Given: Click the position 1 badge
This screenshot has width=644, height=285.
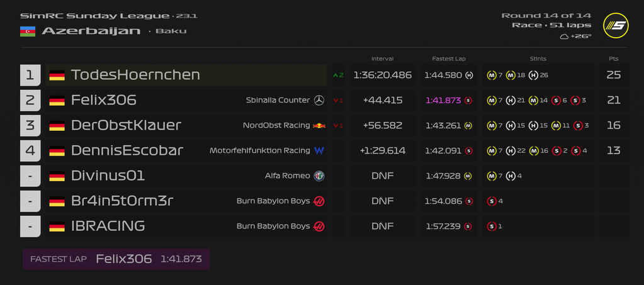Looking at the screenshot, I should point(30,75).
